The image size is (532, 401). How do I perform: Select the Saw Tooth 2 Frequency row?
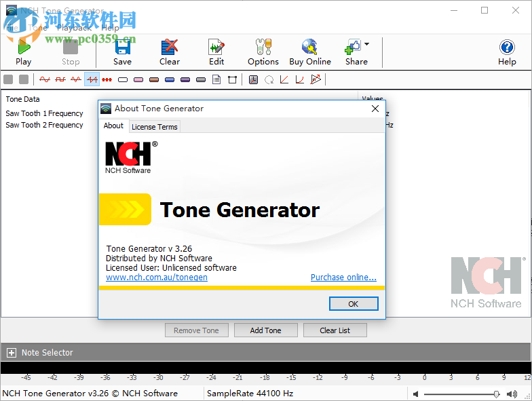point(44,125)
